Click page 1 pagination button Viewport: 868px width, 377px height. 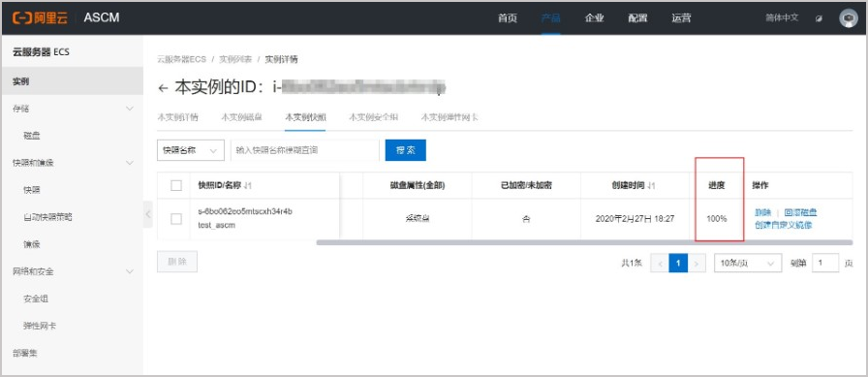click(x=678, y=264)
